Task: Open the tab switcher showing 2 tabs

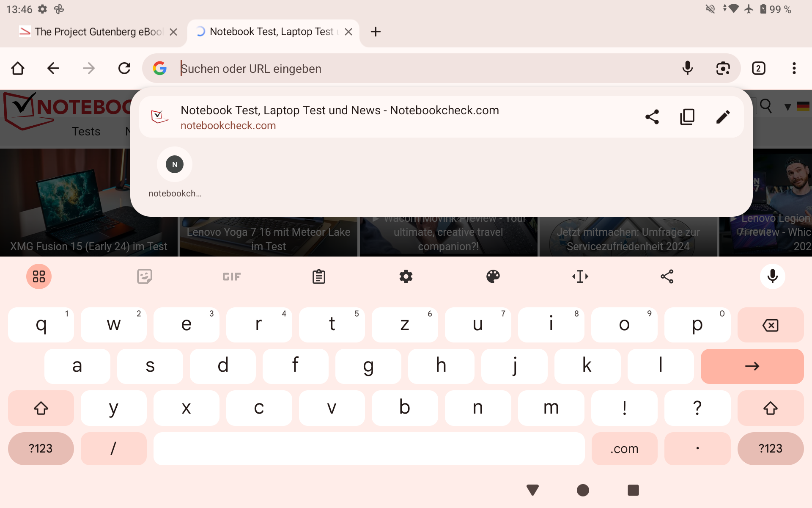Action: coord(758,68)
